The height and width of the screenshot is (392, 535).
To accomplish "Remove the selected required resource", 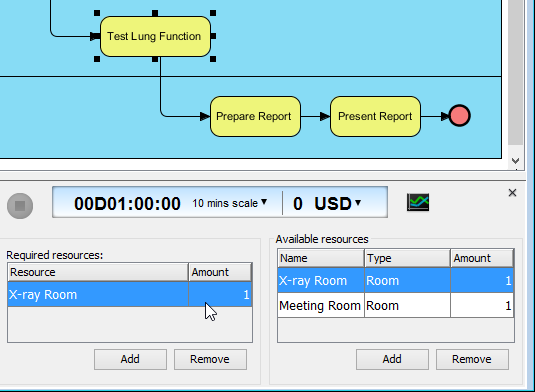I will pyautogui.click(x=210, y=359).
